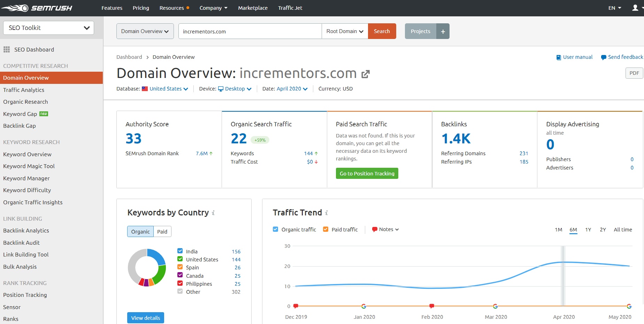Switch to the Paid keywords tab
Screen dimensions: 644x324
coord(162,231)
